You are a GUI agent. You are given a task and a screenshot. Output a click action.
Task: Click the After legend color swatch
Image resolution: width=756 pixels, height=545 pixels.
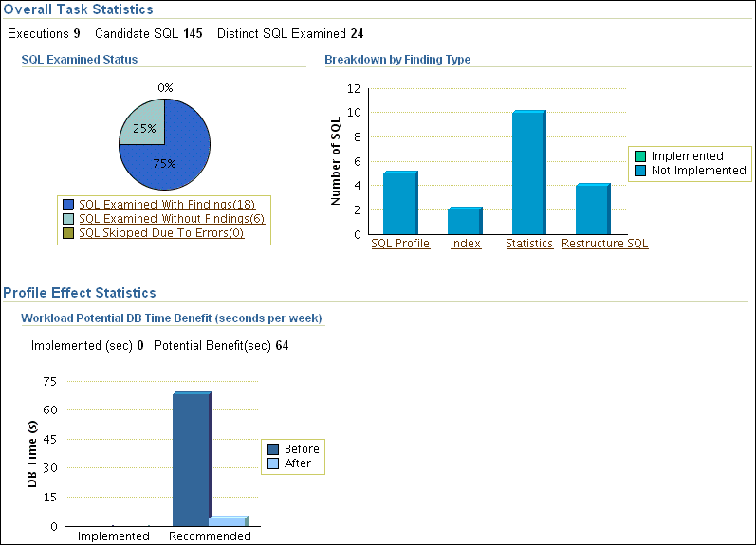(273, 463)
